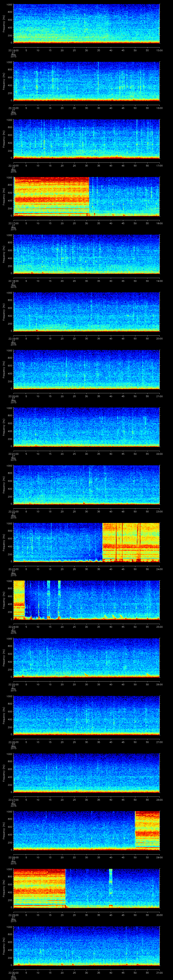
Task: Click the 30:00 end time label
Action: coord(159,915)
